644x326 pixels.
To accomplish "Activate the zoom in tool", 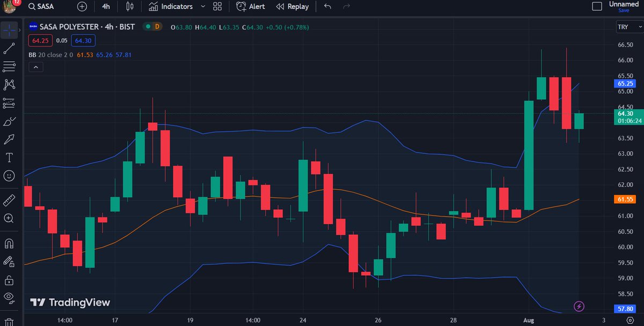I will pyautogui.click(x=9, y=218).
